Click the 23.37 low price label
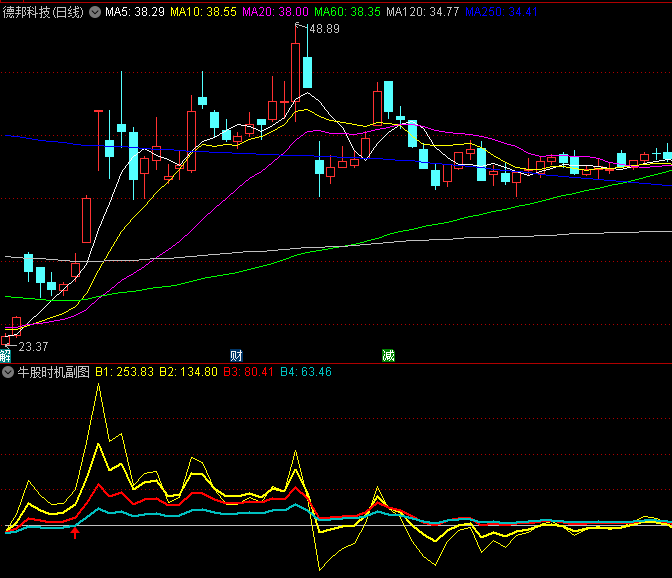The height and width of the screenshot is (578, 672). 33,347
